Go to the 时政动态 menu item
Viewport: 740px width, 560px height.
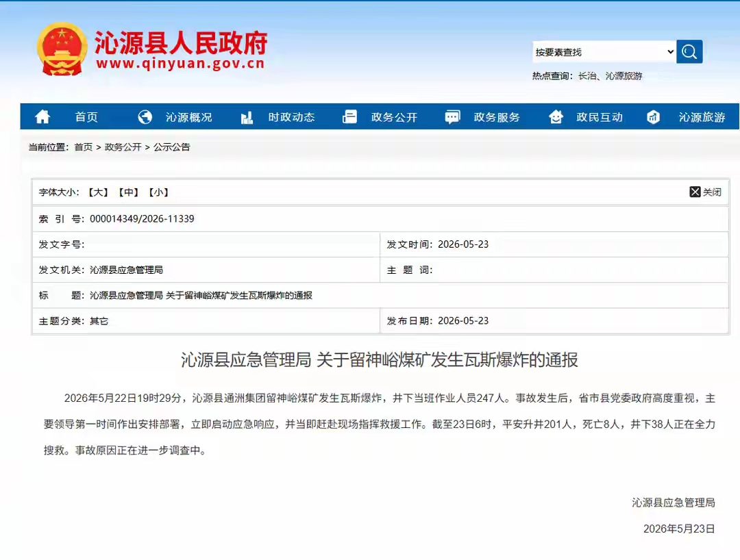291,117
